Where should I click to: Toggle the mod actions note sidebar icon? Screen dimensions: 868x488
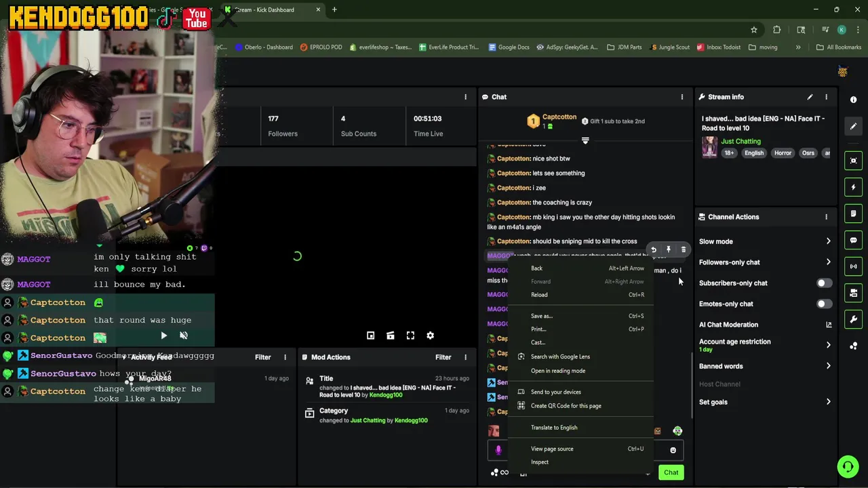coord(853,213)
